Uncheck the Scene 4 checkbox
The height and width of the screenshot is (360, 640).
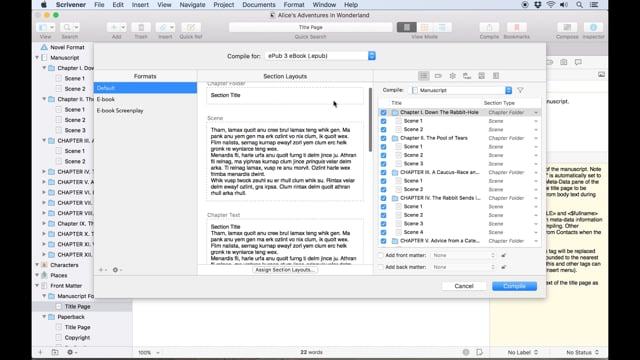383,232
